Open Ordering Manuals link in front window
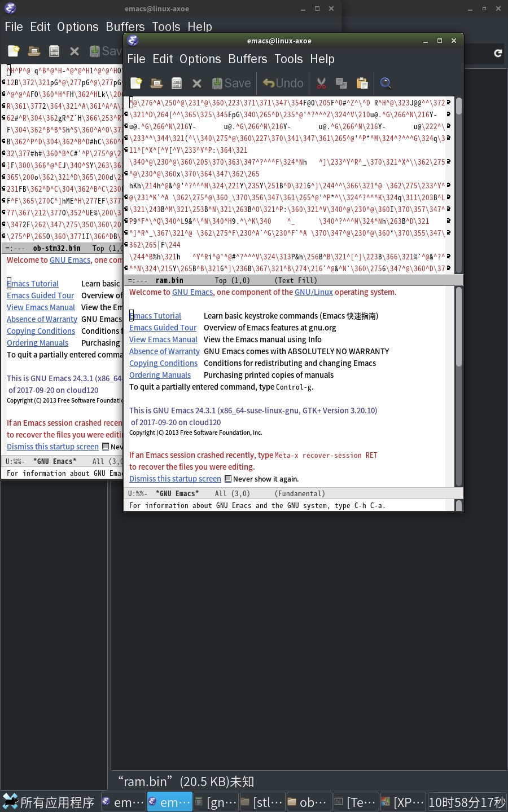The height and width of the screenshot is (812, 508). [160, 375]
